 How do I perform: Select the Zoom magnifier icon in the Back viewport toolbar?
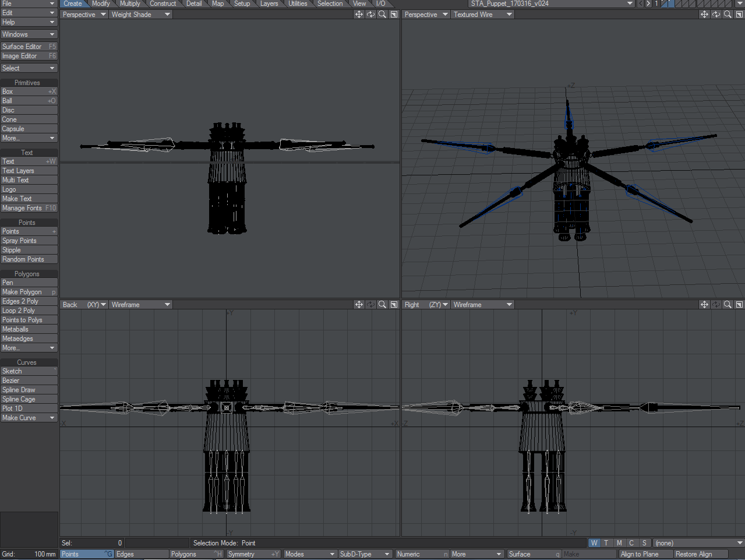[383, 304]
